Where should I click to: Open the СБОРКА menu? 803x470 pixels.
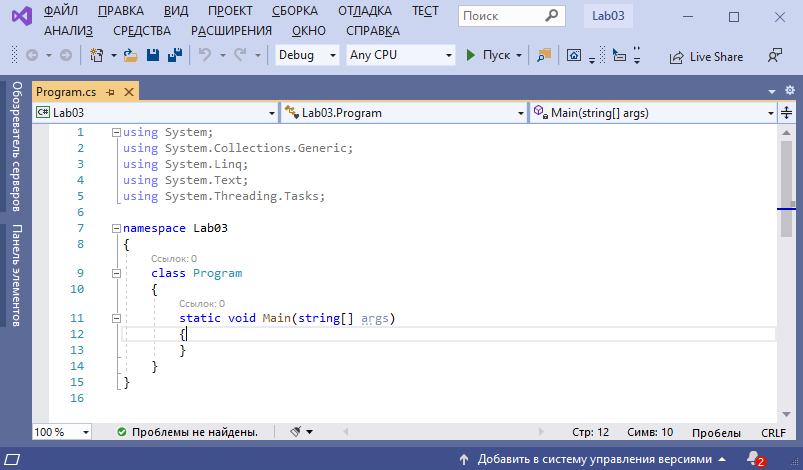pyautogui.click(x=295, y=11)
